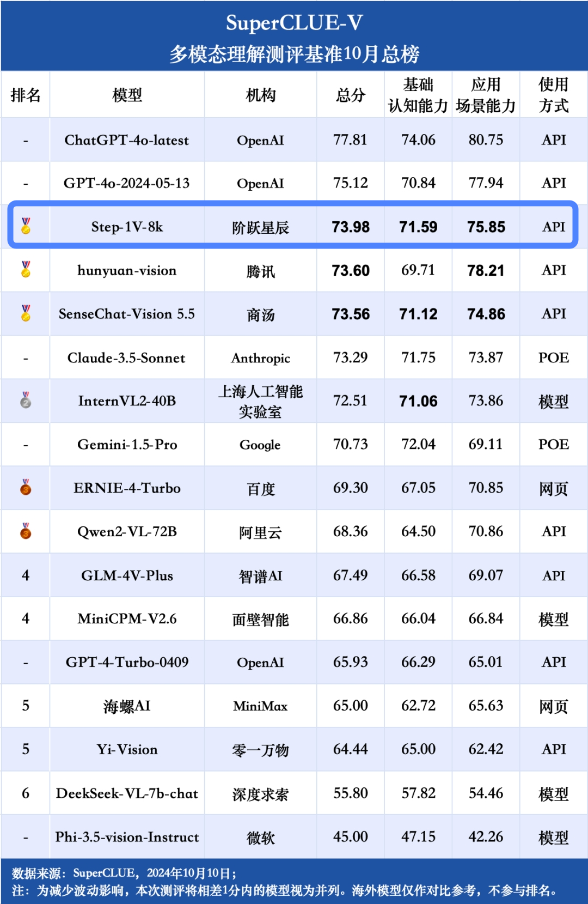Screen dimensions: 588x904
Task: Click the 阶跃星辰 organization cell
Action: coord(260,227)
